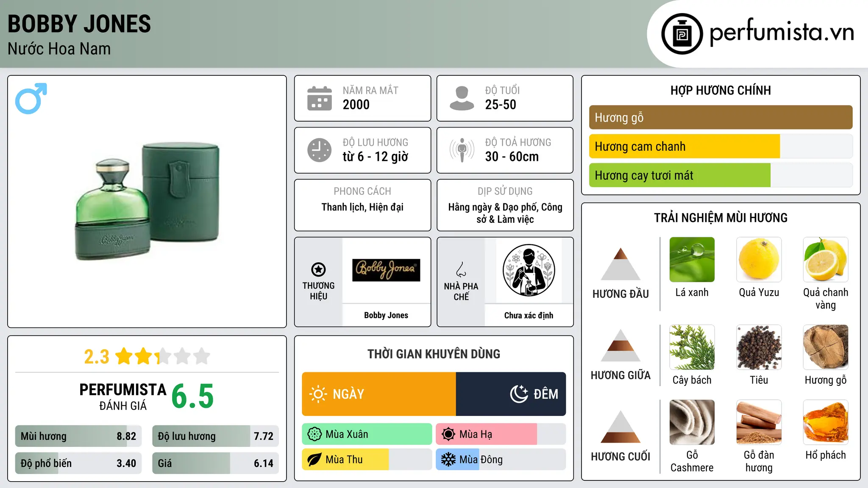The image size is (868, 488).
Task: Click the Hương cuối pyramid icon
Action: pos(620,427)
